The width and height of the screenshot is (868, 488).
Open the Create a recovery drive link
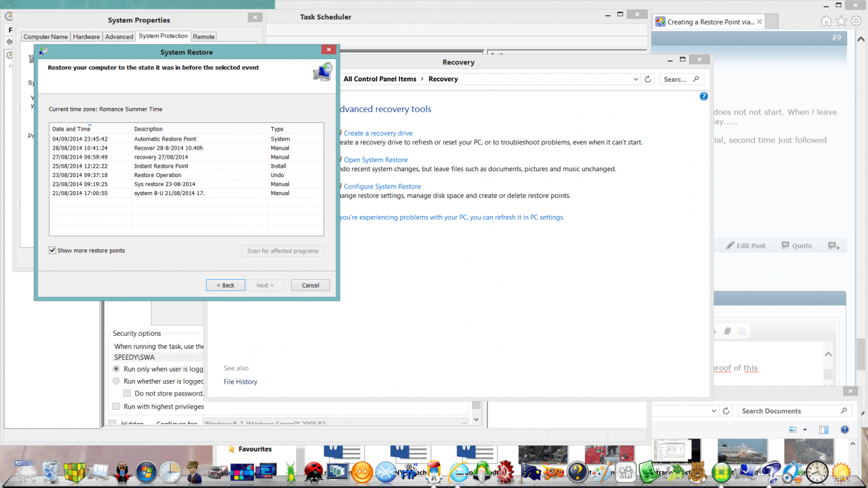pyautogui.click(x=378, y=133)
